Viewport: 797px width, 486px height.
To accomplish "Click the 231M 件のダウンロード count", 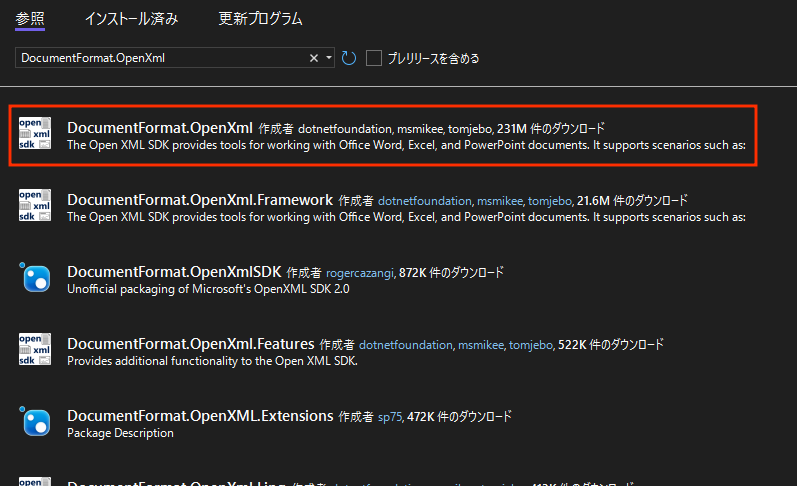I will (550, 129).
